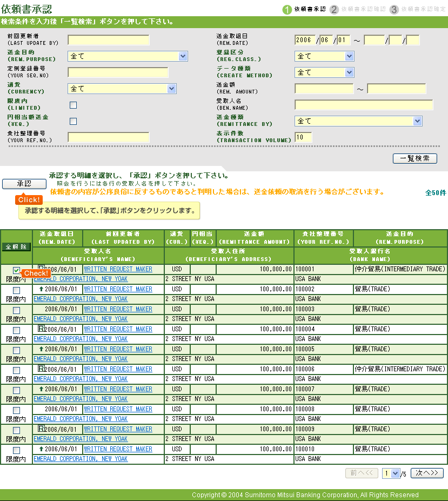Check the row checkbox for ref 100010

(16, 450)
